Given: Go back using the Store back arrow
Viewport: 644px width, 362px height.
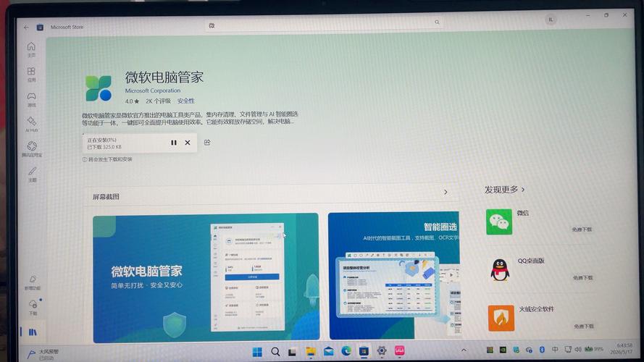Looking at the screenshot, I should pyautogui.click(x=26, y=28).
